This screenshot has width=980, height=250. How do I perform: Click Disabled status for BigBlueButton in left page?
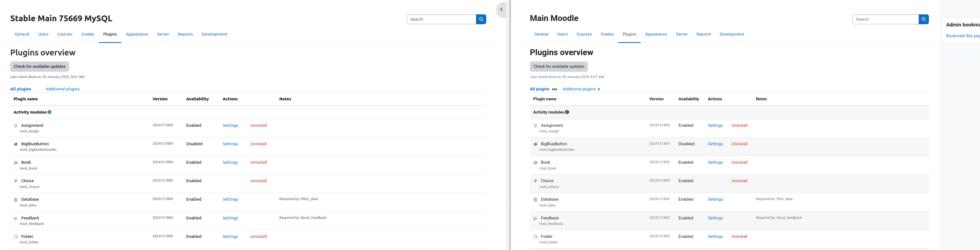coord(194,144)
